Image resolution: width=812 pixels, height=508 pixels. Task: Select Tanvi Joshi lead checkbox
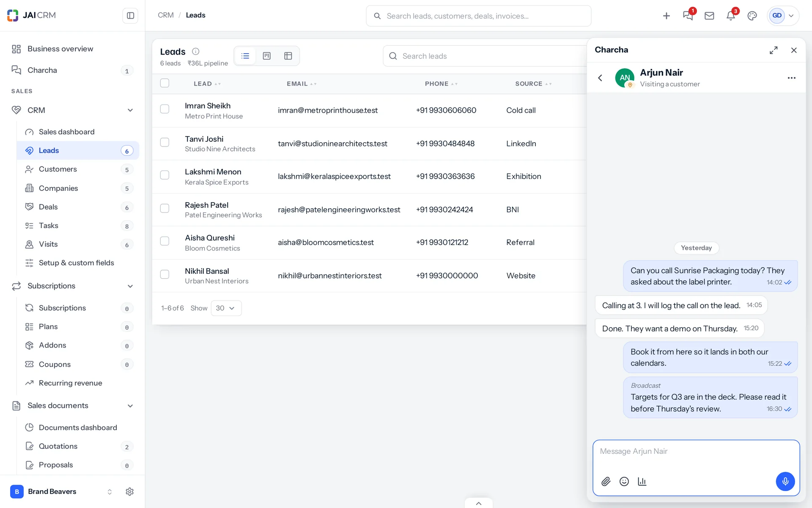click(x=165, y=142)
